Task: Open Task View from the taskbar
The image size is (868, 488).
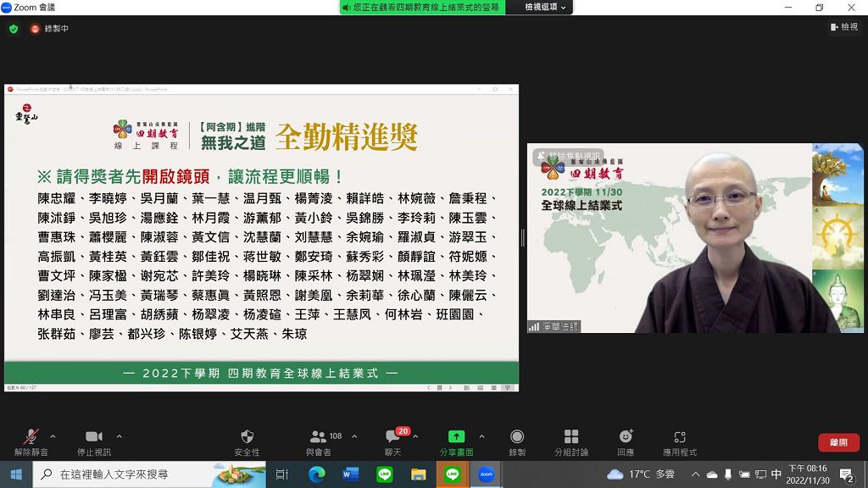Action: [281, 474]
